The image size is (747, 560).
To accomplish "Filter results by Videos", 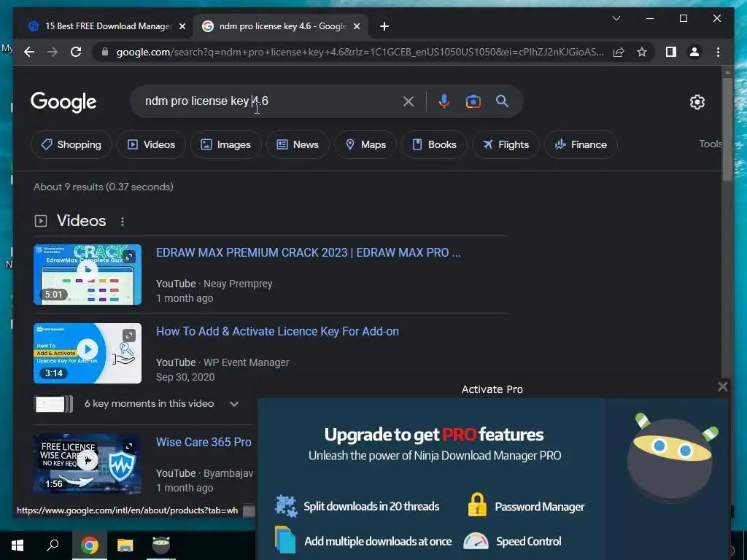I will coord(151,144).
